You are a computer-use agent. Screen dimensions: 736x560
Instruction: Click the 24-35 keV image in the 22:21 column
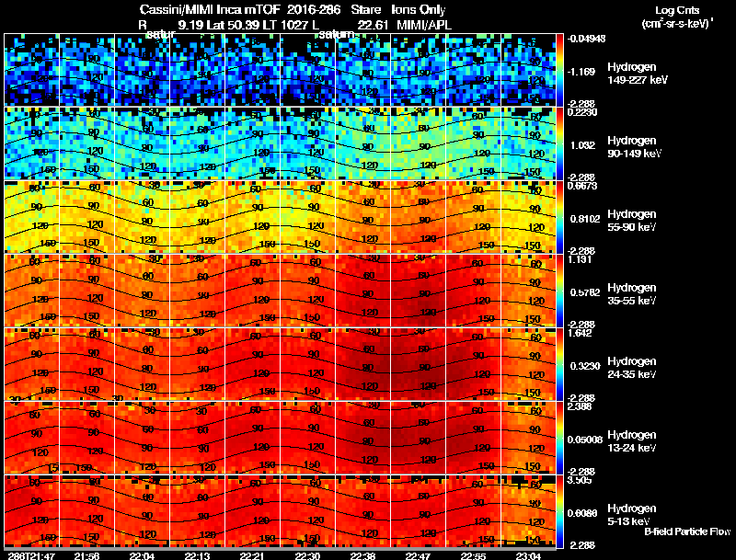click(252, 364)
